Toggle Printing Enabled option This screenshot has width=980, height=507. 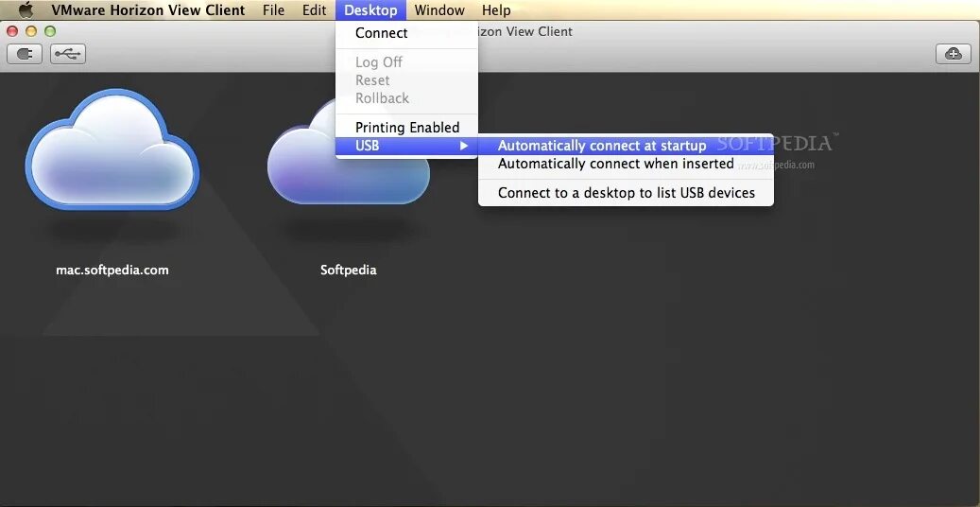pos(407,127)
